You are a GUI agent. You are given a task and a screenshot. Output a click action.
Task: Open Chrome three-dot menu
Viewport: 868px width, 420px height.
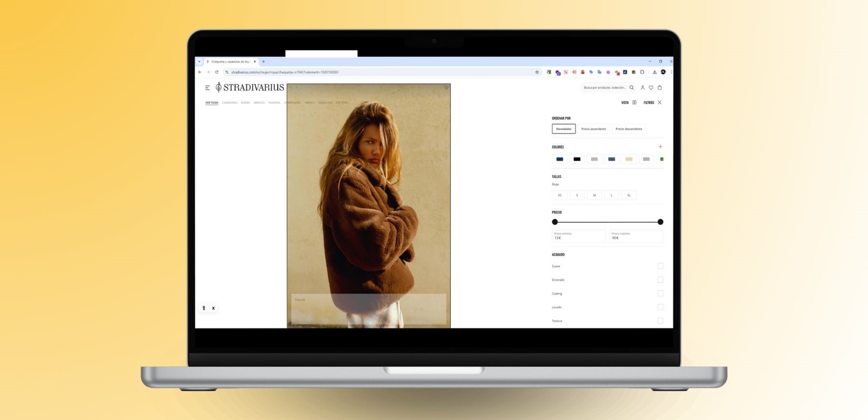click(x=671, y=72)
